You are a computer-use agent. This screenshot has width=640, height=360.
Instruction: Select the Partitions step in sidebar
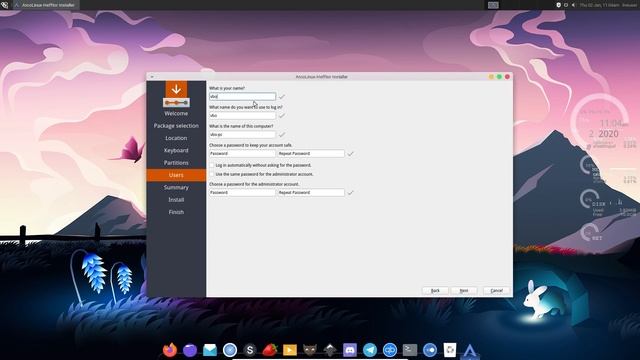pyautogui.click(x=176, y=162)
